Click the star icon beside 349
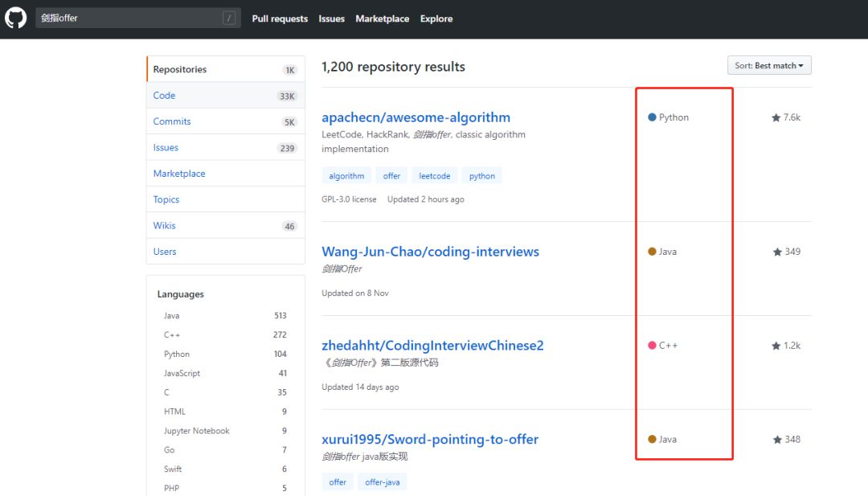 pyautogui.click(x=777, y=252)
